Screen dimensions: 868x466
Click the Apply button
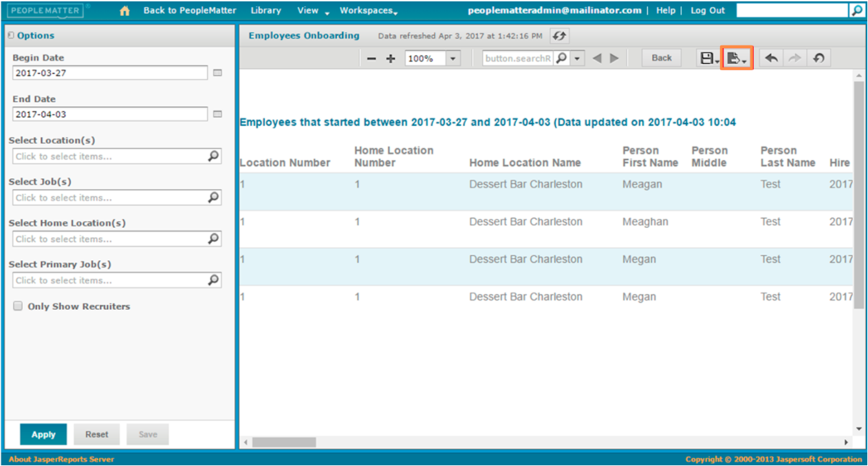pos(43,434)
